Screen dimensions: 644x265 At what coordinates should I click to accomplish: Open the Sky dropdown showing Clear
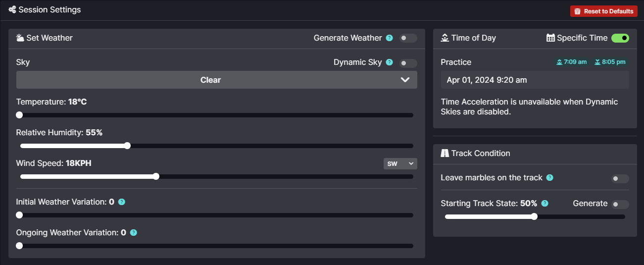click(x=217, y=80)
